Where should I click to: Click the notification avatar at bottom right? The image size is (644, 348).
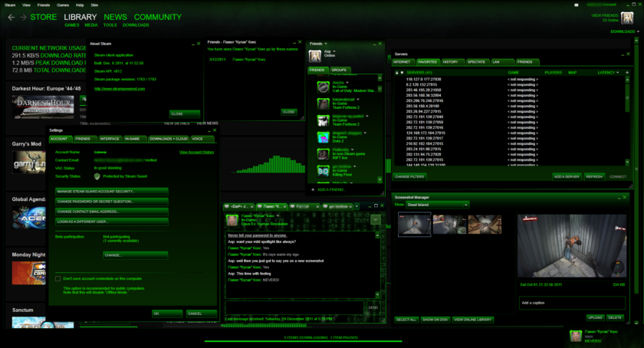[x=576, y=336]
